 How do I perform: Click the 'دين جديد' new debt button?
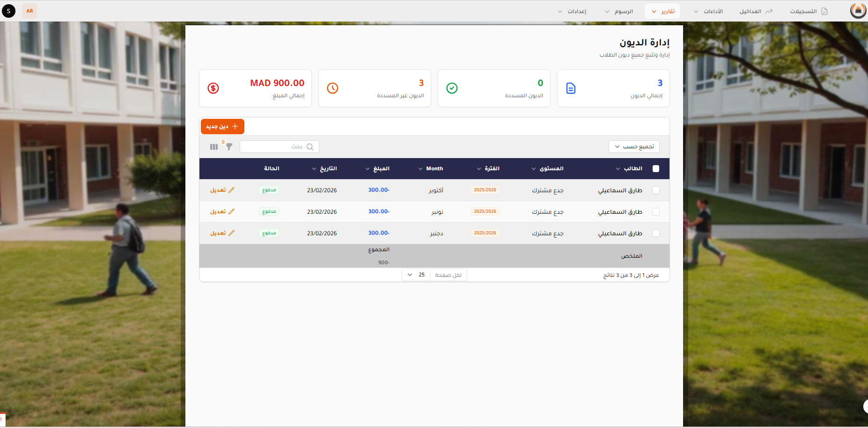[x=222, y=127]
